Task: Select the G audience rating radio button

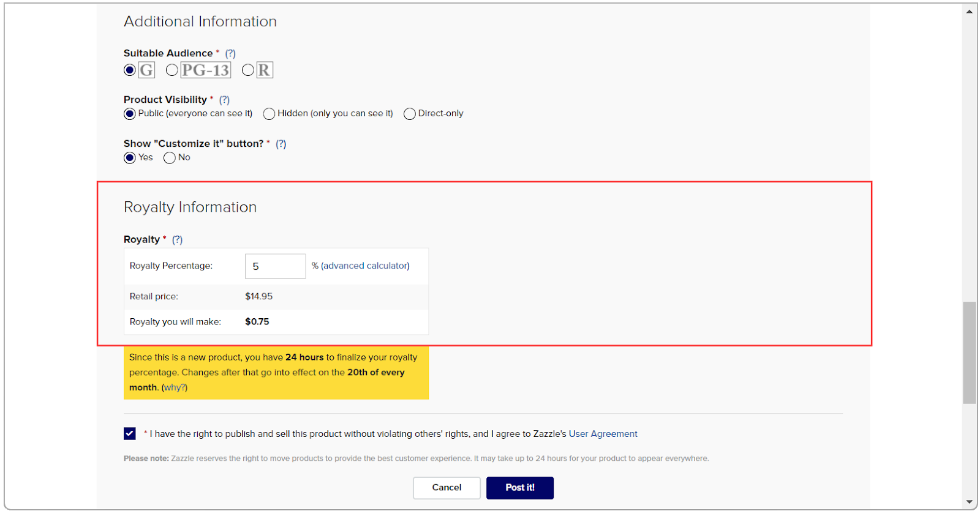Action: click(x=129, y=70)
